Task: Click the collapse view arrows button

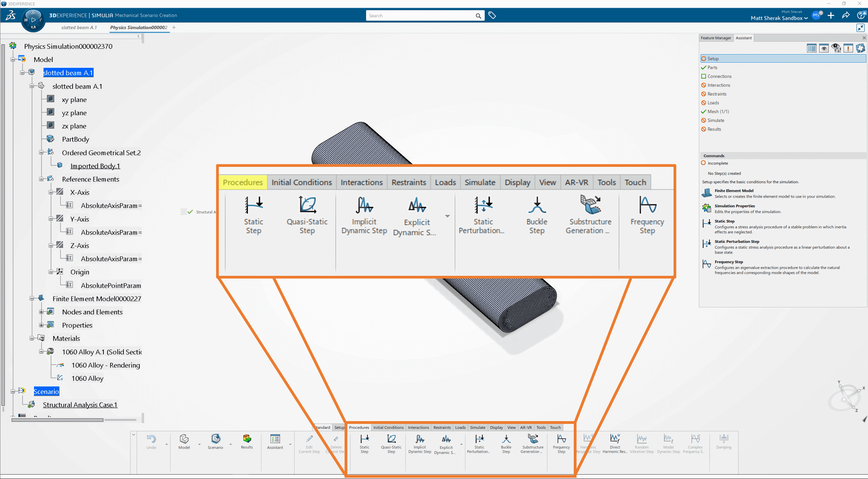Action: (x=860, y=28)
